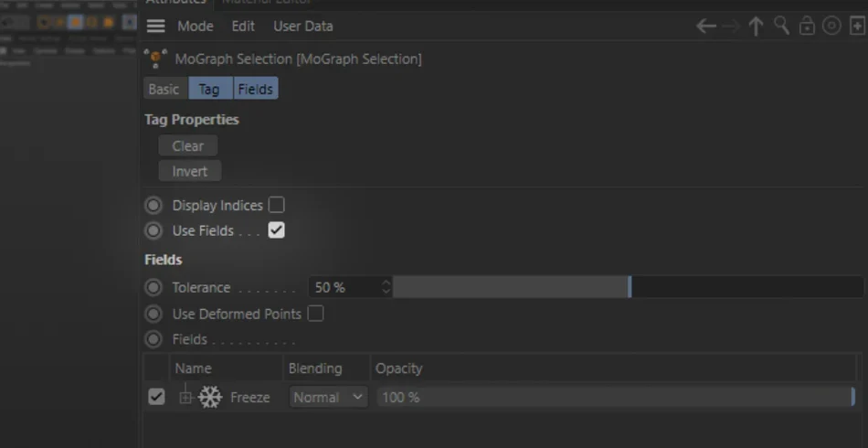The width and height of the screenshot is (868, 448).
Task: Toggle Display Indices keyframe dot
Action: click(x=153, y=206)
